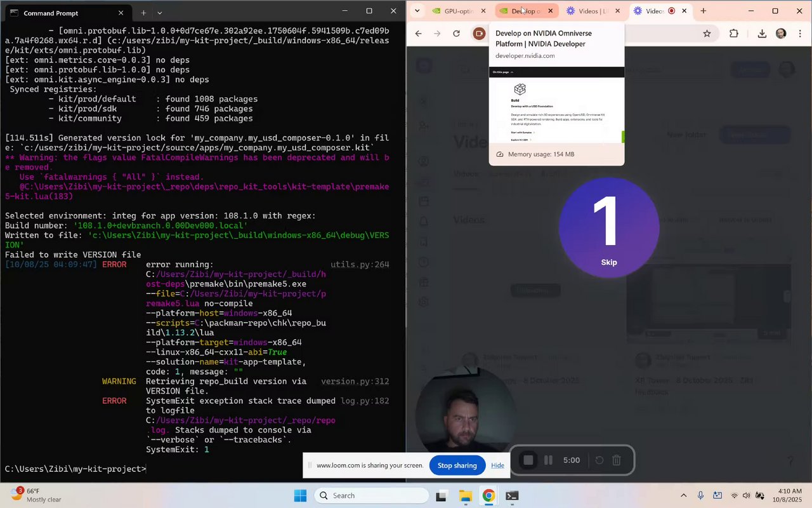Click 'SystemExit: 1' line in terminal
Viewport: 812px width, 508px height.
coord(178,450)
